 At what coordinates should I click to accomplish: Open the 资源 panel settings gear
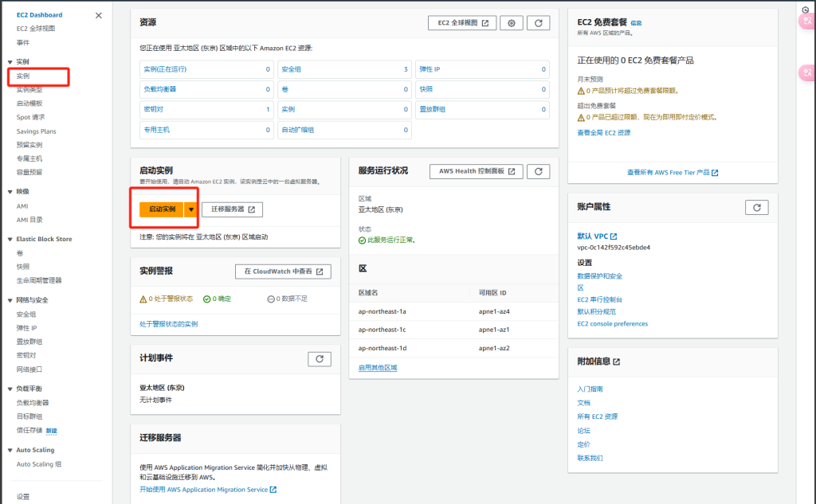pyautogui.click(x=512, y=23)
